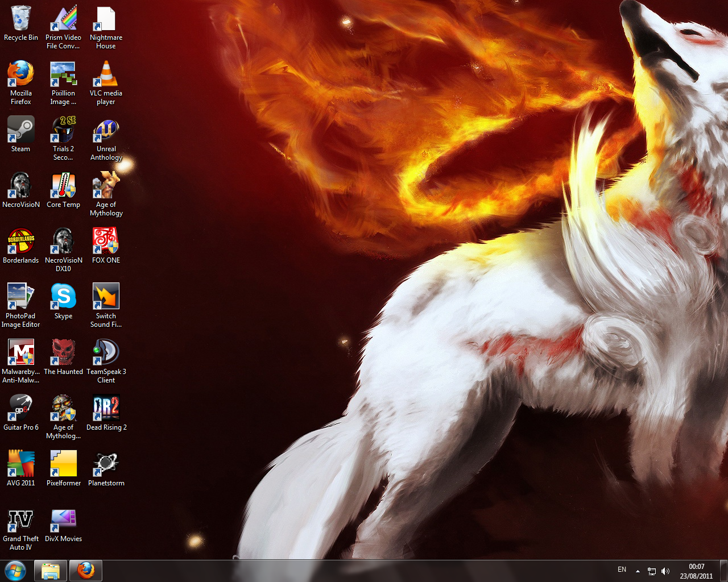Open the volume speaker tray icon
The height and width of the screenshot is (582, 728).
pyautogui.click(x=665, y=571)
